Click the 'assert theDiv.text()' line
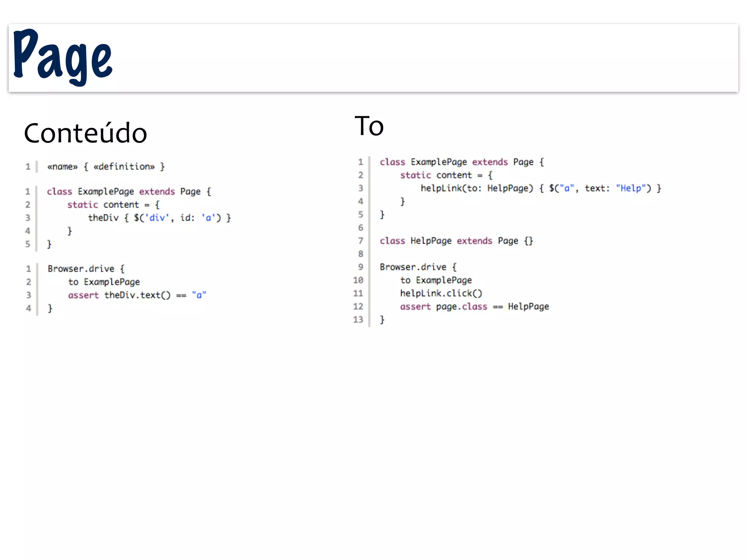 click(137, 295)
